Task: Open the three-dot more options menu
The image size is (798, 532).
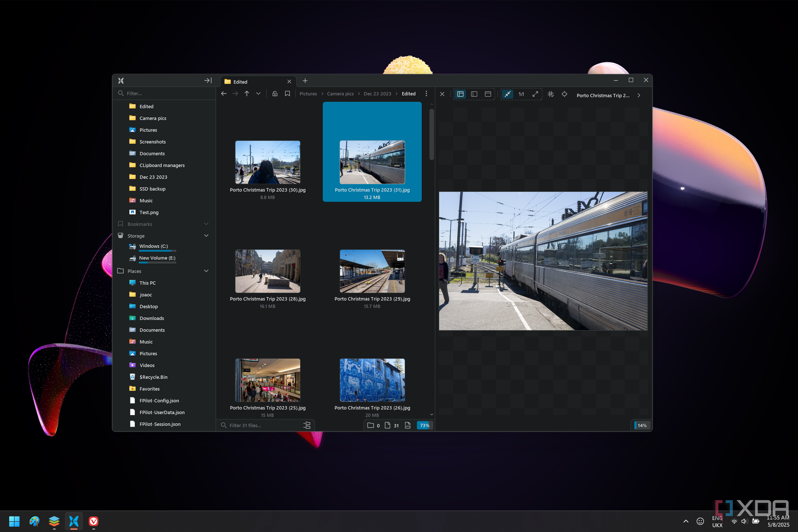Action: pyautogui.click(x=426, y=94)
